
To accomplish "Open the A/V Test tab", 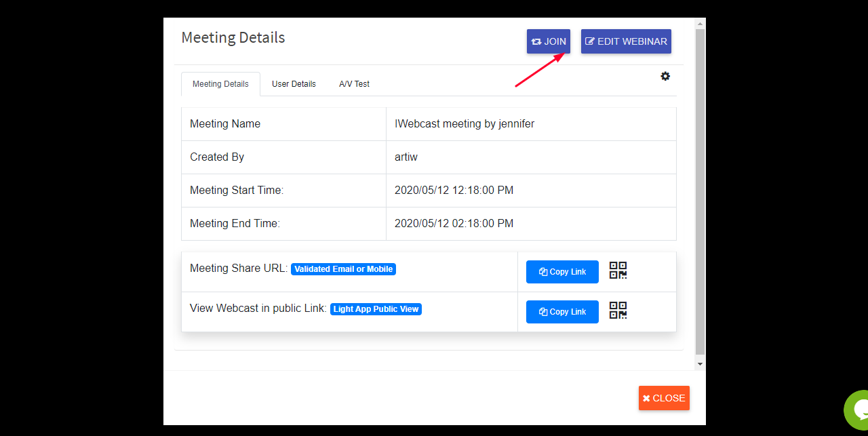I will (x=354, y=84).
